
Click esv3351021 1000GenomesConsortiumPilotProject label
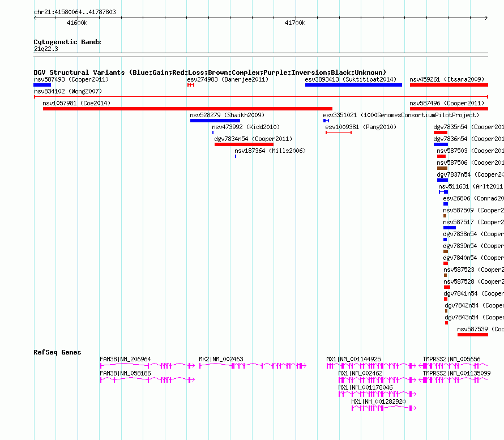(x=401, y=115)
